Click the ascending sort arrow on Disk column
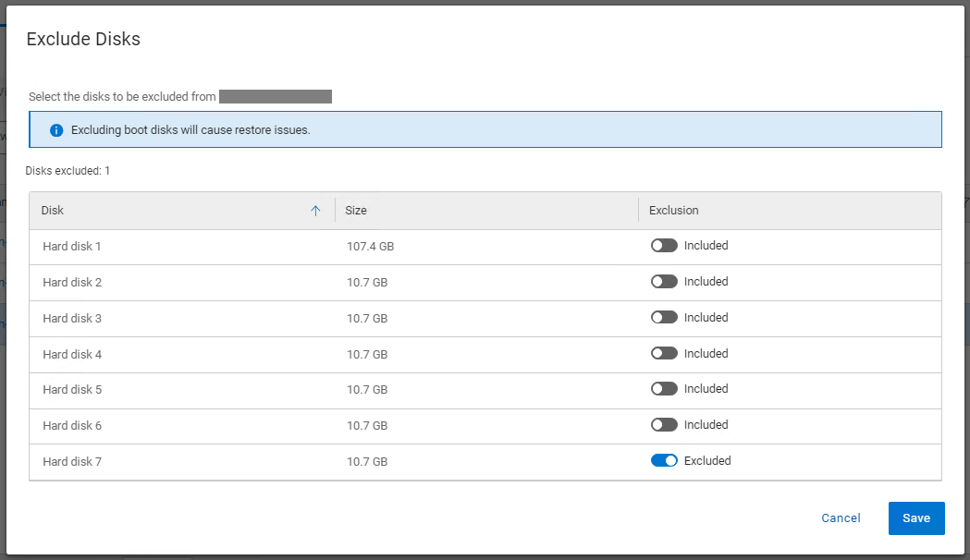Screen dimensions: 970x560 pyautogui.click(x=315, y=210)
